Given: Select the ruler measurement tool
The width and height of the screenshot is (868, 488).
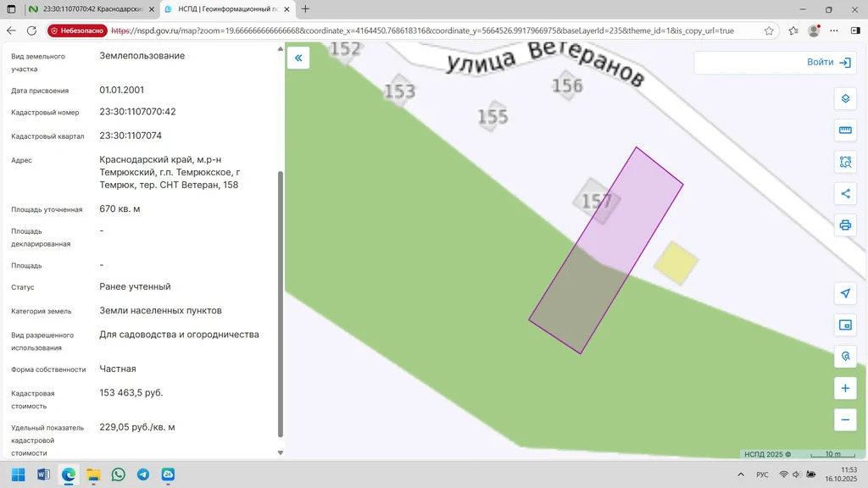Looking at the screenshot, I should click(844, 130).
